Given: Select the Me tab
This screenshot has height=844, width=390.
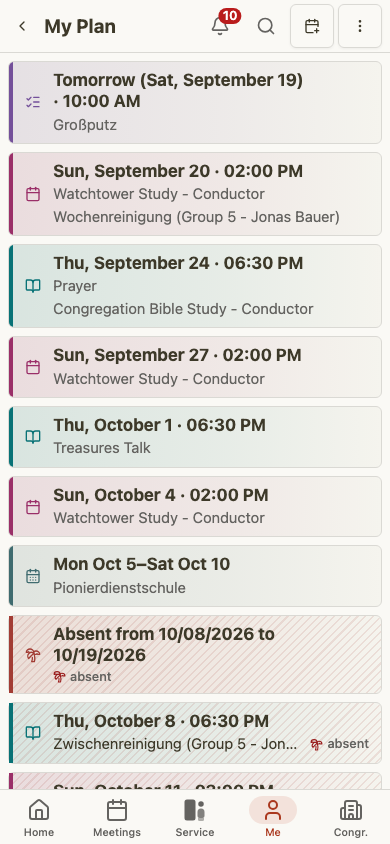Looking at the screenshot, I should coord(273,818).
